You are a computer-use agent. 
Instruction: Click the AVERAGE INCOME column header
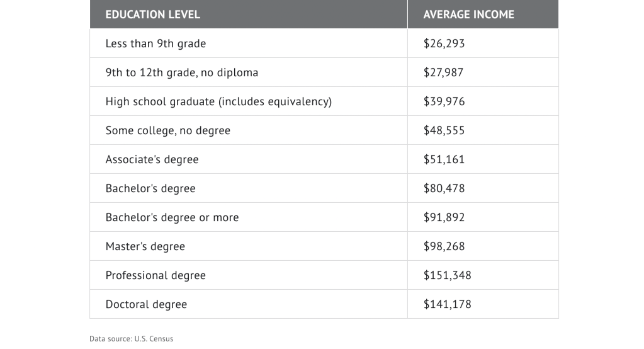tap(468, 14)
